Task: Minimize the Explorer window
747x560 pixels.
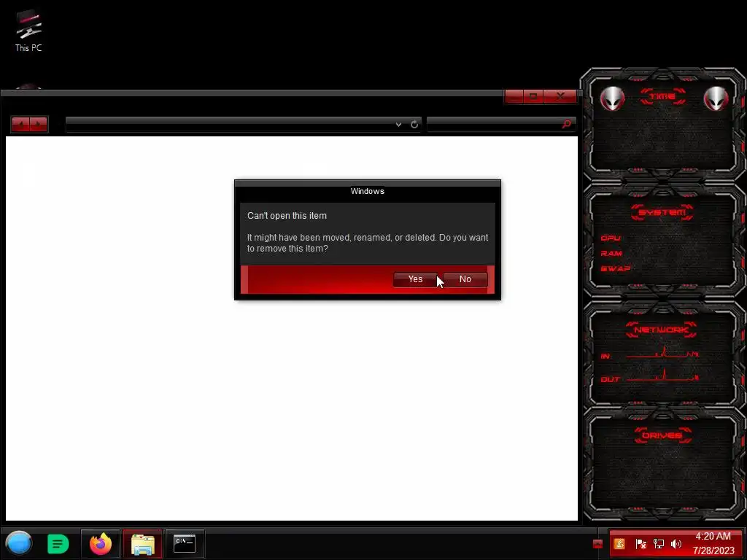Action: pos(514,97)
